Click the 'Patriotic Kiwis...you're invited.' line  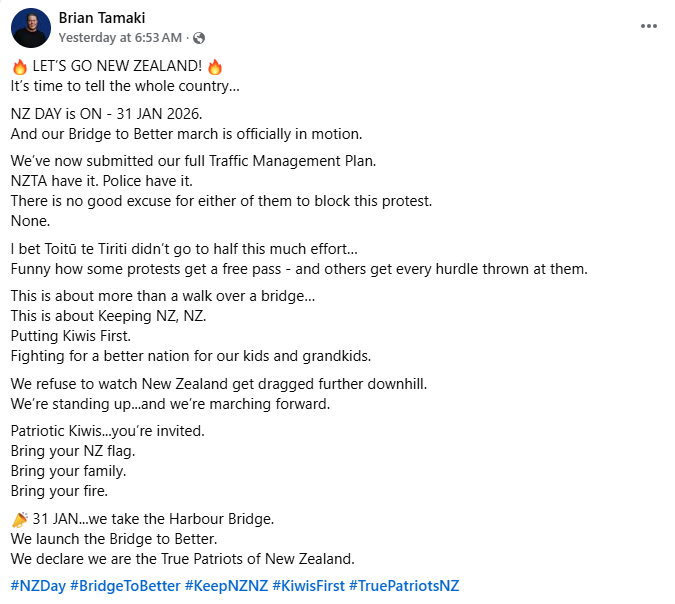pos(107,431)
